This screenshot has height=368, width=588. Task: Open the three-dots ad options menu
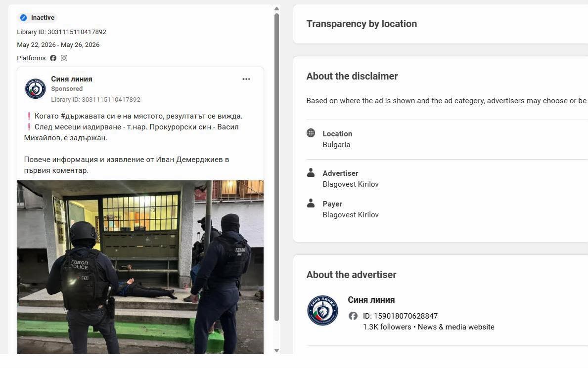246,79
